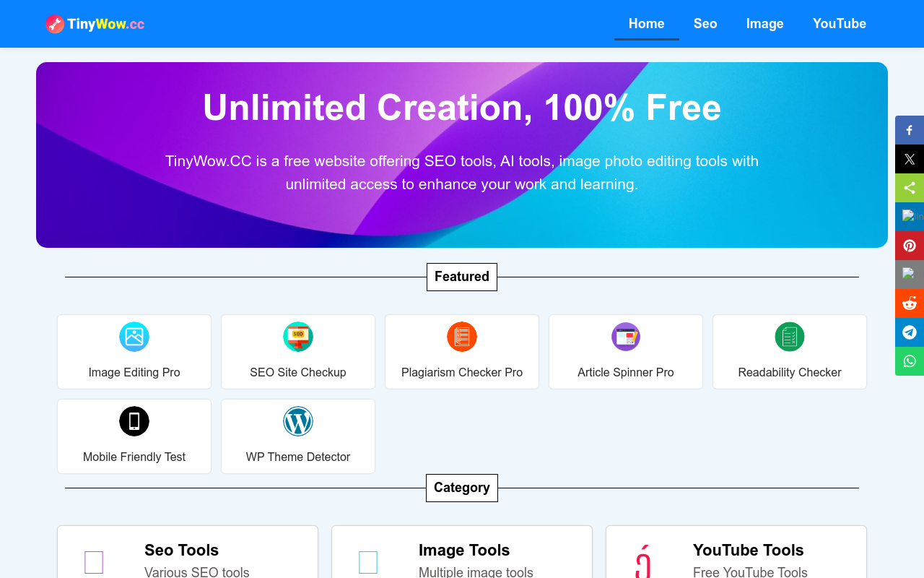Viewport: 924px width, 578px height.
Task: Click the Plagiarism Checker Pro icon
Action: click(462, 337)
